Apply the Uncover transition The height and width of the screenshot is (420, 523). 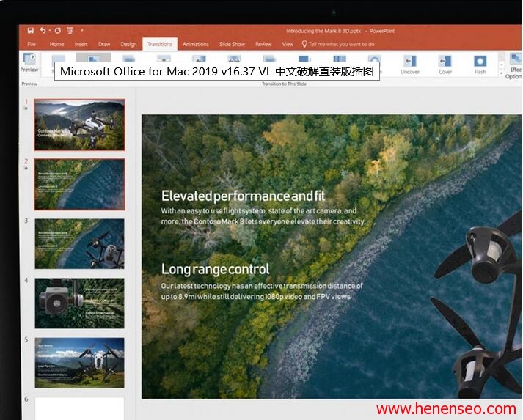pos(410,65)
